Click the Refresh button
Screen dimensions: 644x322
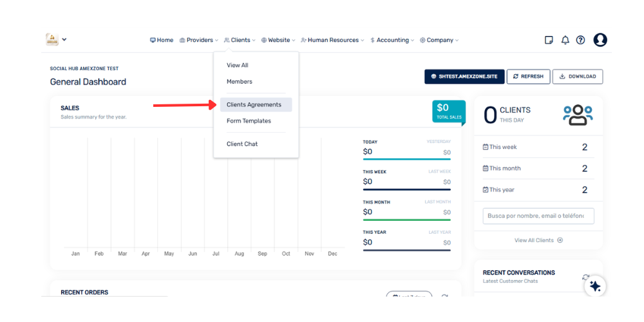[x=528, y=77]
